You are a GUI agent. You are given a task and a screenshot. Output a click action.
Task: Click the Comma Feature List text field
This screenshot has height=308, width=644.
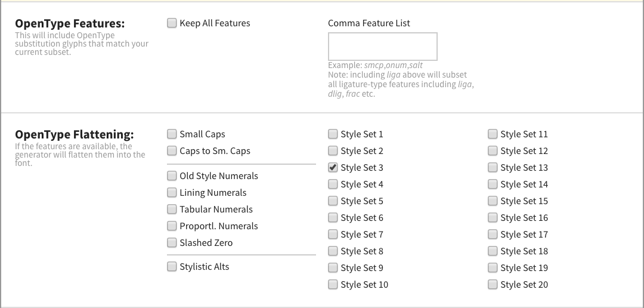click(382, 47)
